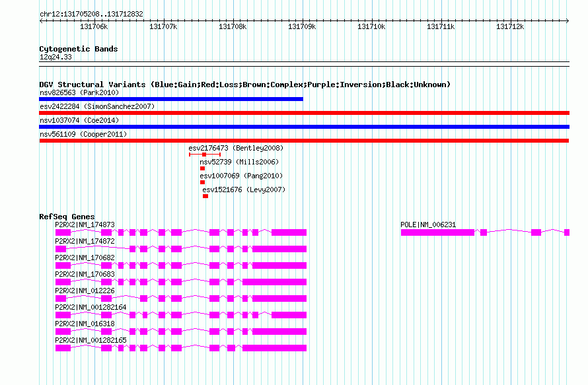The image size is (588, 385).
Task: Click the P2RX2|NM_174873 transcript label
Action: pyautogui.click(x=85, y=225)
